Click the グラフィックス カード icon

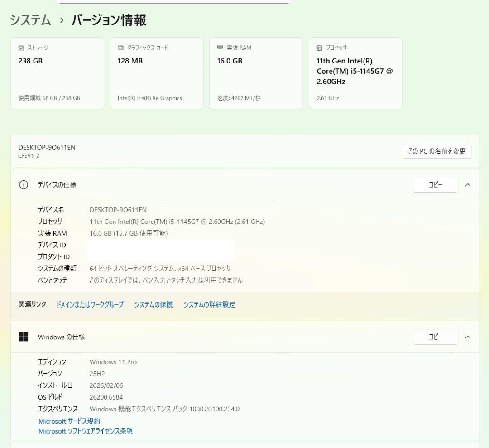pos(120,48)
